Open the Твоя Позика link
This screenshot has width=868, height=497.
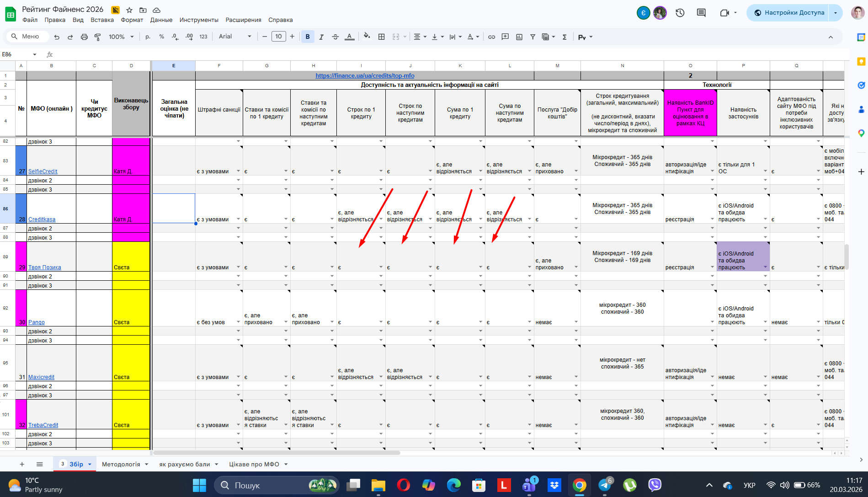pos(45,267)
